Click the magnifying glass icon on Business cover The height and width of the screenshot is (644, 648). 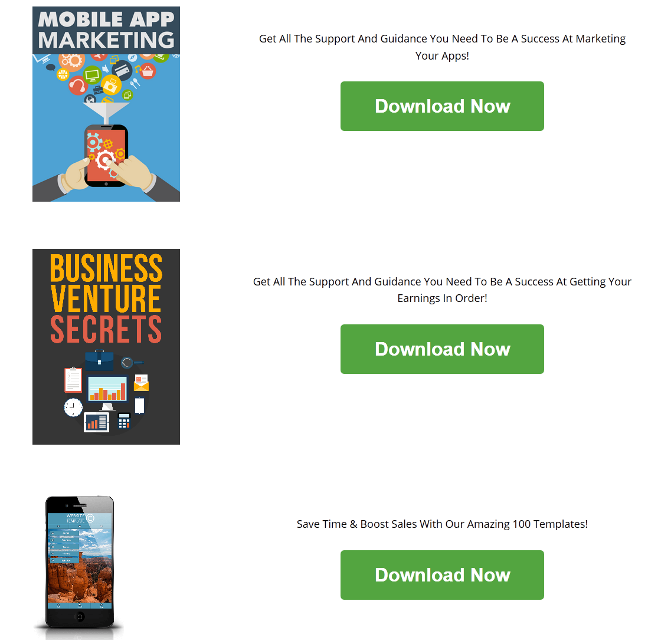[132, 363]
